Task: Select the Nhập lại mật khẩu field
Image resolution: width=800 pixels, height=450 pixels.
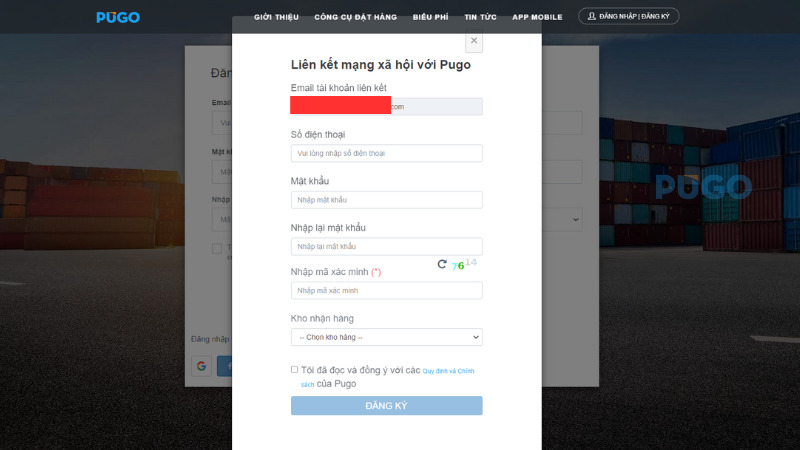Action: [x=386, y=246]
